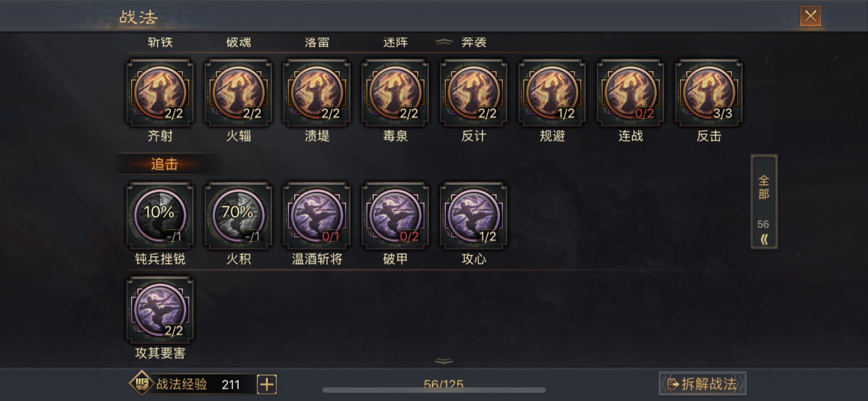Select the 齐射 tactic icon
The image size is (868, 401).
coord(160,93)
